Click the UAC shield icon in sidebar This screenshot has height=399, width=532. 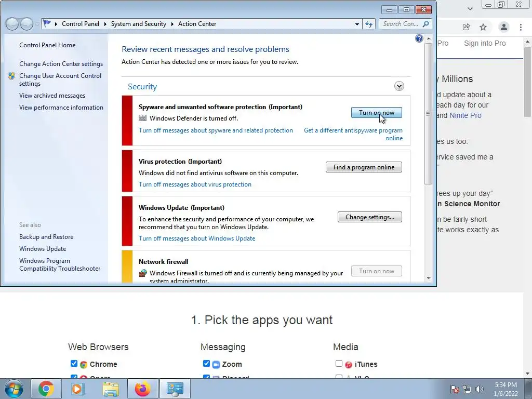click(11, 76)
